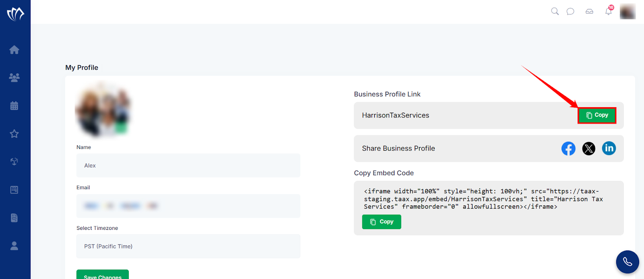Click the floating phone call button
This screenshot has height=279, width=644.
[627, 262]
